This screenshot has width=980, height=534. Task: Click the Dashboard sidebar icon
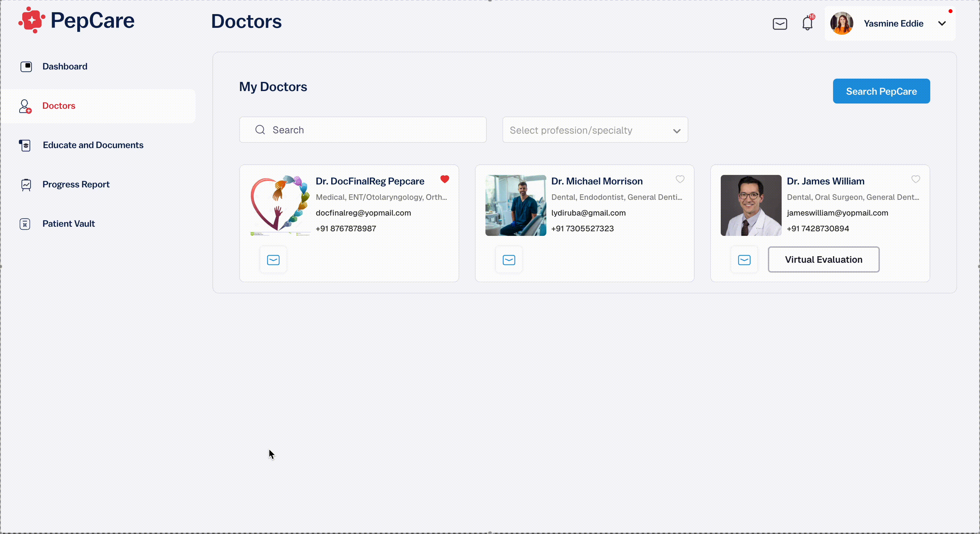26,67
